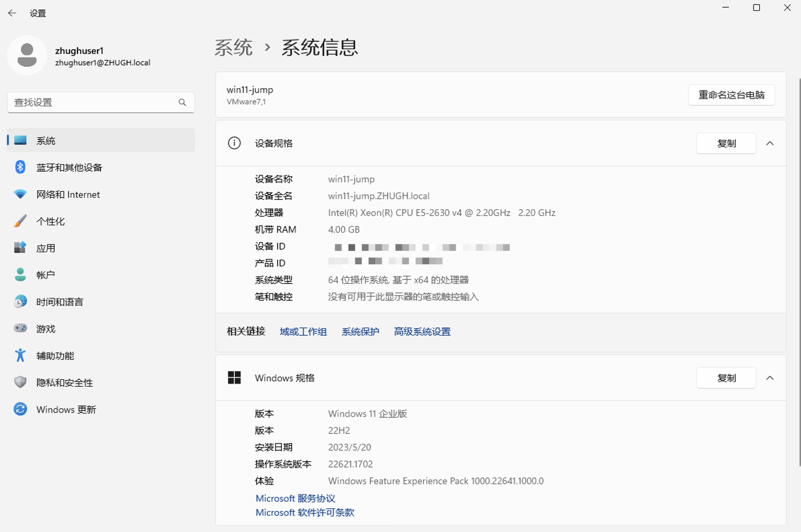Open 应用 settings
The width and height of the screenshot is (801, 532).
tap(101, 248)
